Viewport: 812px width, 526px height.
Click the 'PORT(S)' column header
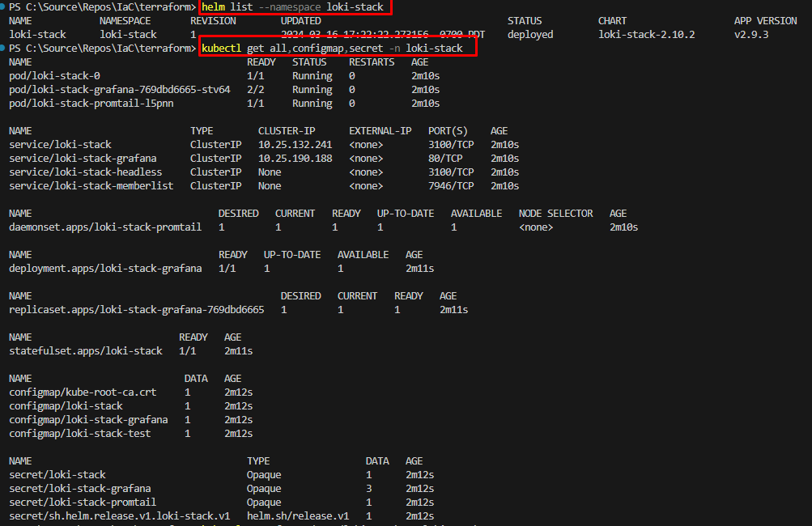pos(448,131)
